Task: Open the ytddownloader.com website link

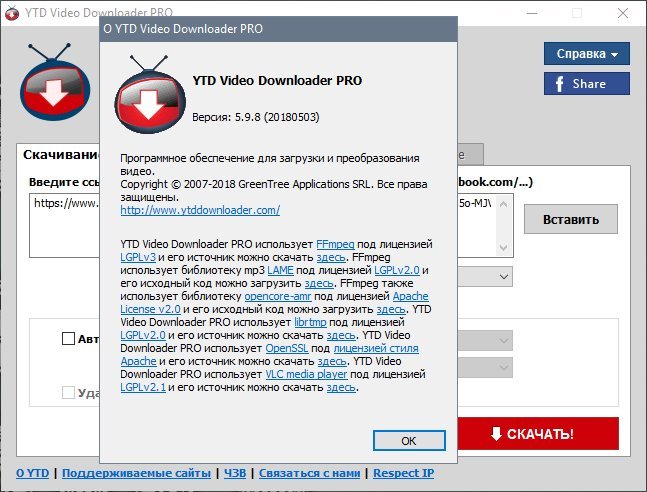Action: pos(200,210)
